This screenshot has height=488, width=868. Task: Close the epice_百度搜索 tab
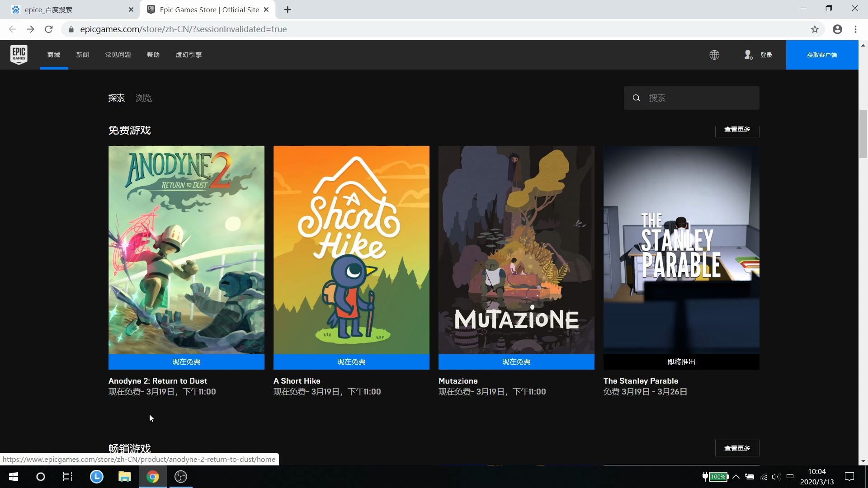coord(131,9)
